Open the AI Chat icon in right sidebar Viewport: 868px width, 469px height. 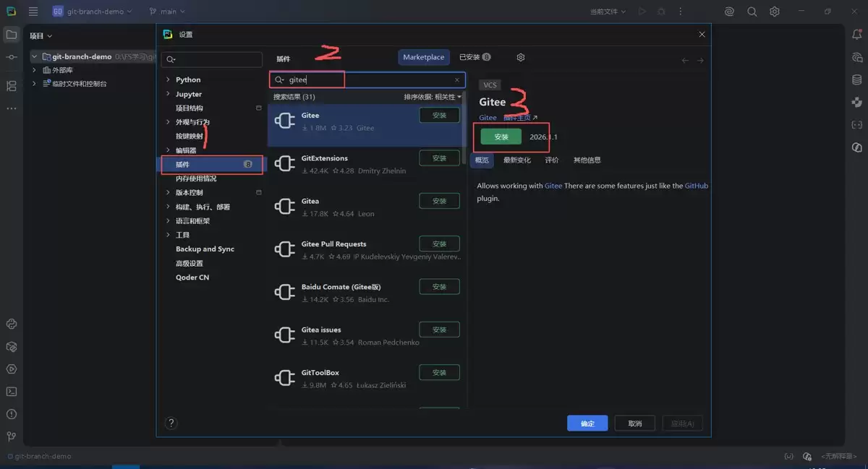[x=856, y=57]
